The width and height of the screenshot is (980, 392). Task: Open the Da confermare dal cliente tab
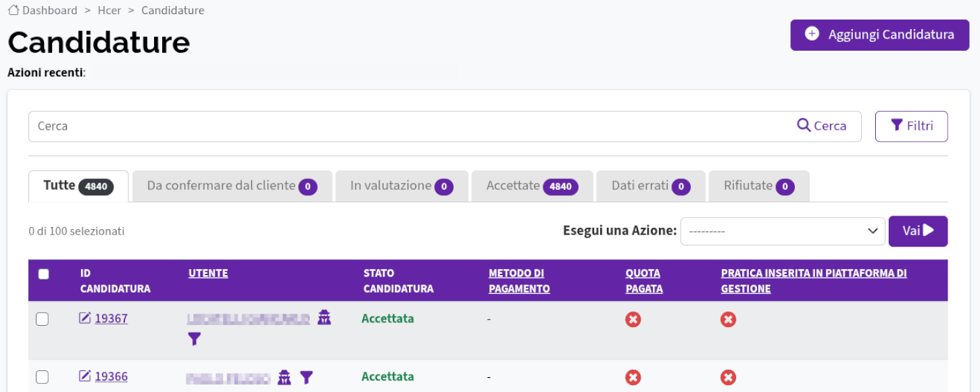(x=232, y=186)
